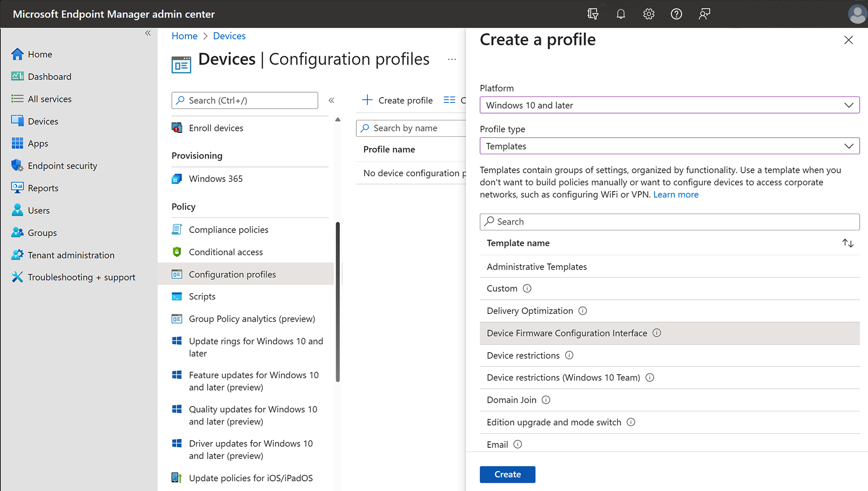Send feedback via the smiley icon

[704, 14]
